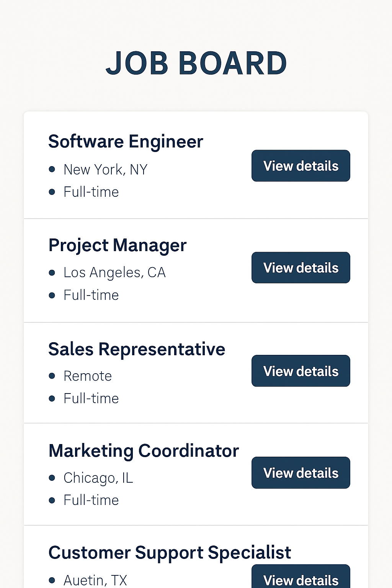The height and width of the screenshot is (588, 392).
Task: Click the Los Angeles, CA location text
Action: (x=114, y=273)
